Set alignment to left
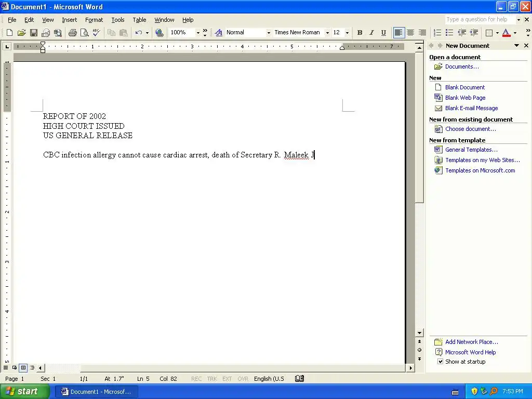532x399 pixels. coord(398,33)
